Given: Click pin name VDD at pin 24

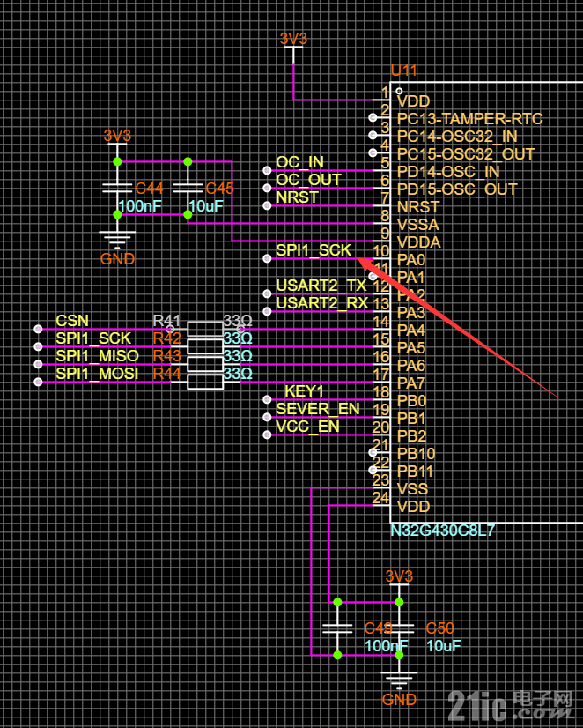Looking at the screenshot, I should [x=413, y=507].
